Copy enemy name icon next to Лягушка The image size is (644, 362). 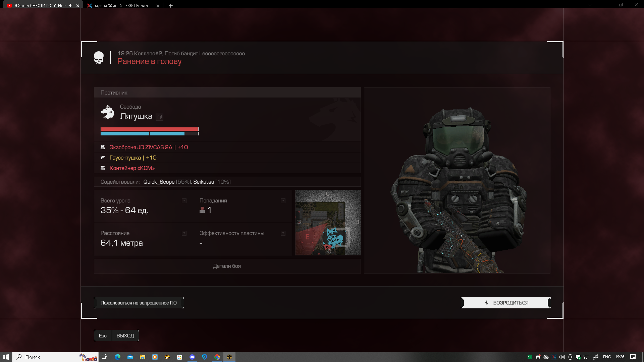160,117
